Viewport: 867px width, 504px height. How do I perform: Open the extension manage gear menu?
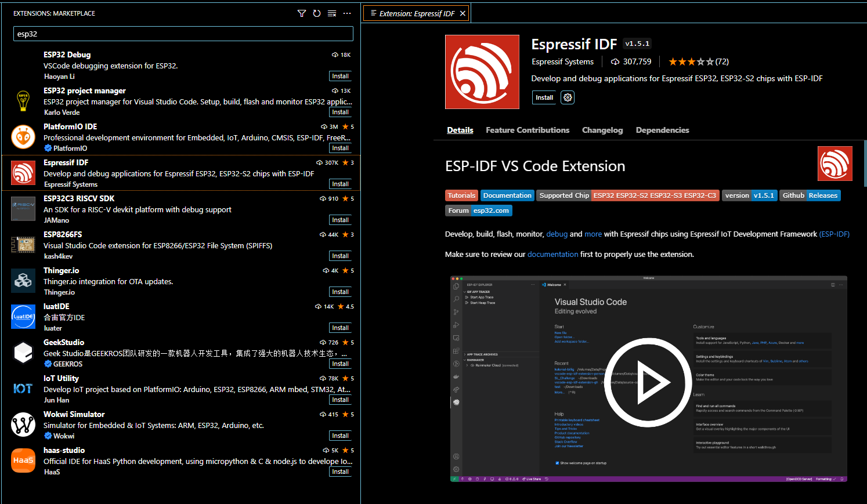tap(568, 97)
